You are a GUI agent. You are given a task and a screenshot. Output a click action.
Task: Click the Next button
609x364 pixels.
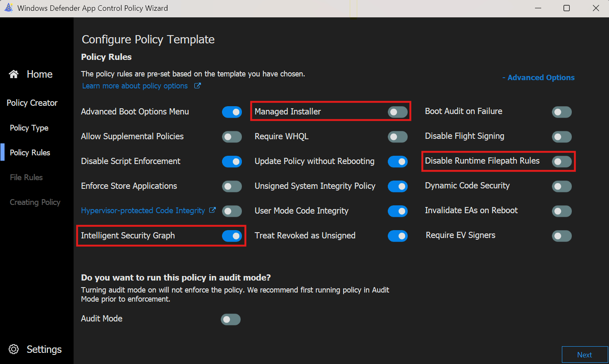[584, 355]
